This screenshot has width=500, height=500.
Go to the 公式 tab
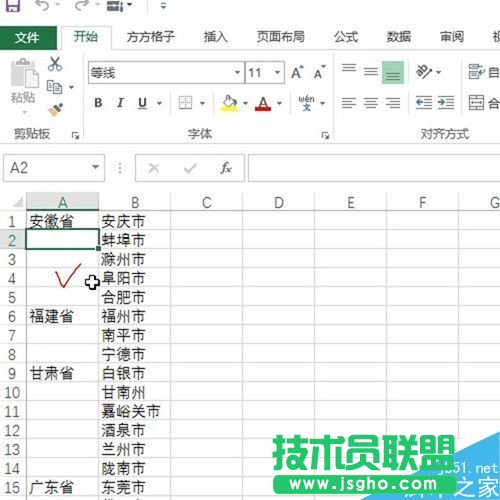tap(346, 37)
